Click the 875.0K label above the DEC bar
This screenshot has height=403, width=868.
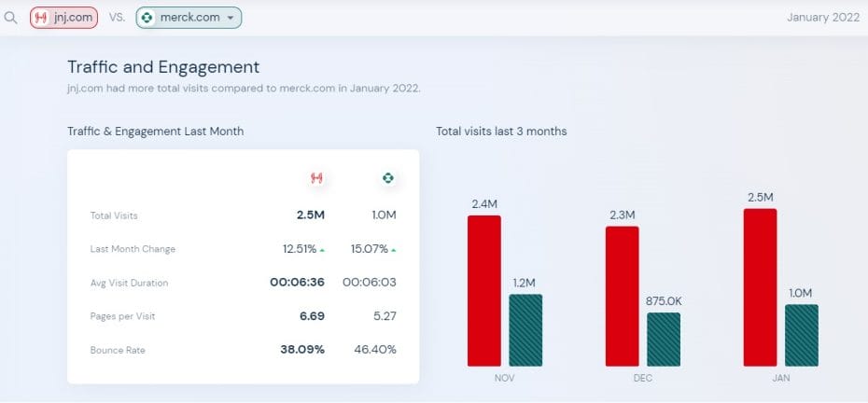pyautogui.click(x=664, y=301)
